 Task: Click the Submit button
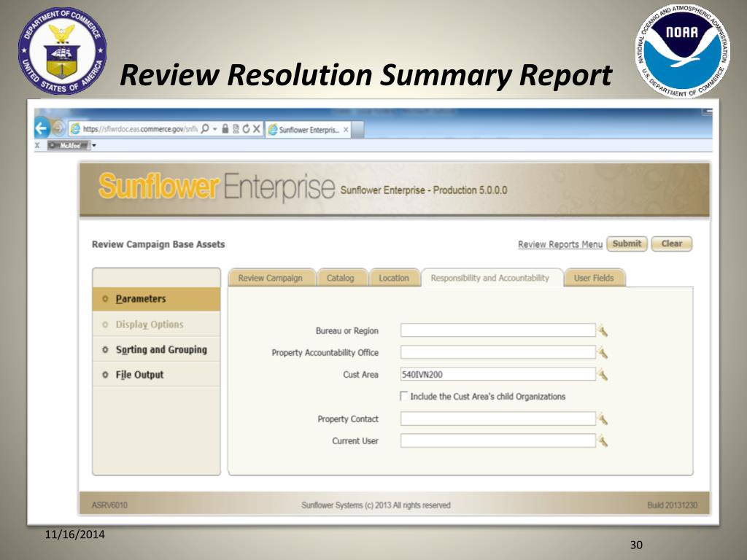point(627,244)
